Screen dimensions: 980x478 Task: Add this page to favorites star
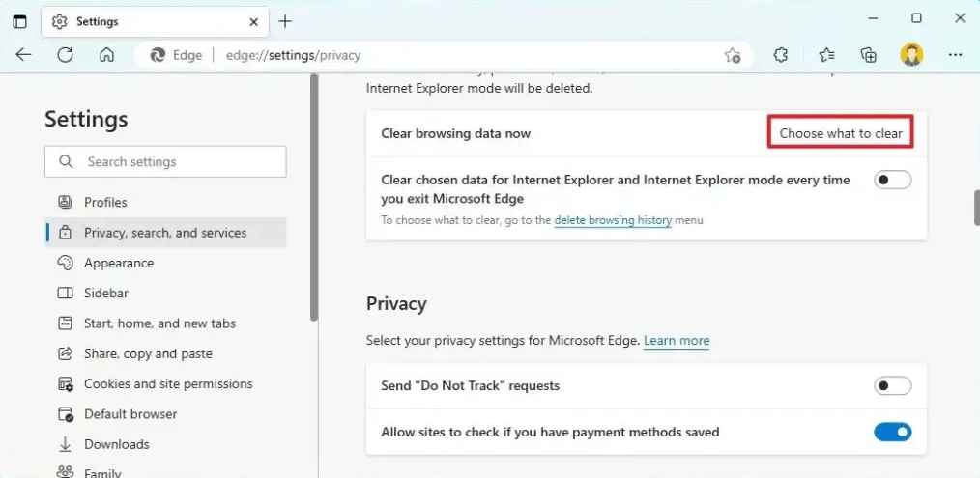point(733,55)
